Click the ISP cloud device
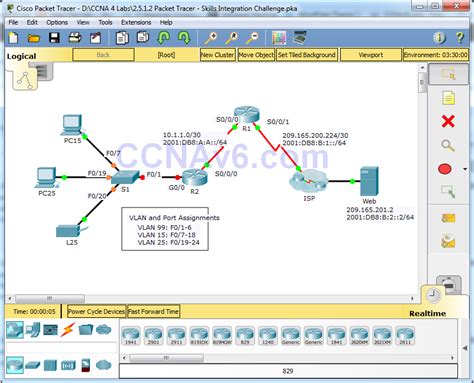 pos(309,180)
